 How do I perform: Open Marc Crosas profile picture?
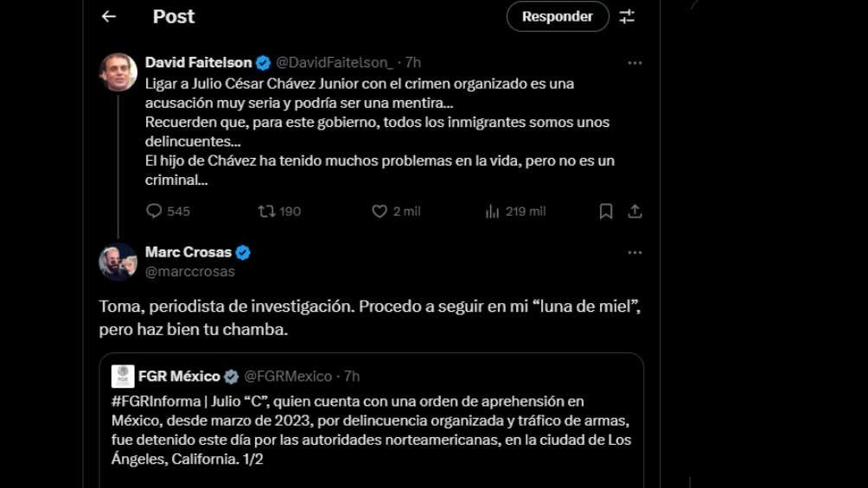coord(118,262)
